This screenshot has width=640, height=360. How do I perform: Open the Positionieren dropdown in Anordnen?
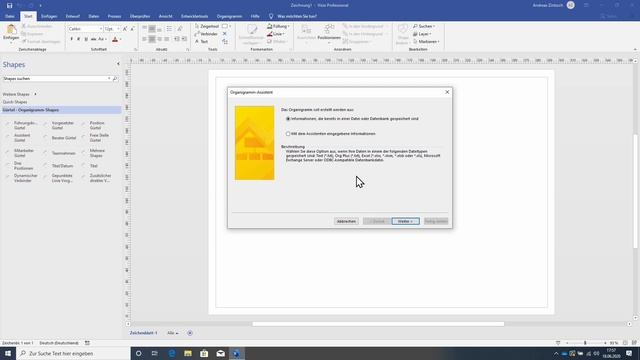pos(329,33)
